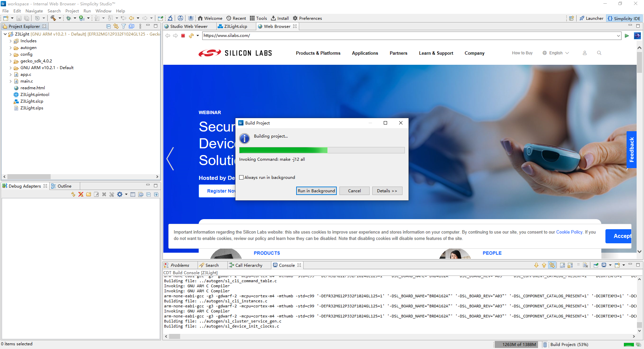Toggle Pin Console button
The image size is (644, 349).
[x=596, y=265]
